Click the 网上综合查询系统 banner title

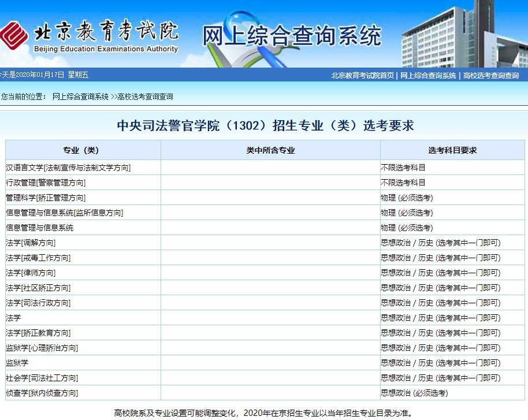pyautogui.click(x=292, y=35)
